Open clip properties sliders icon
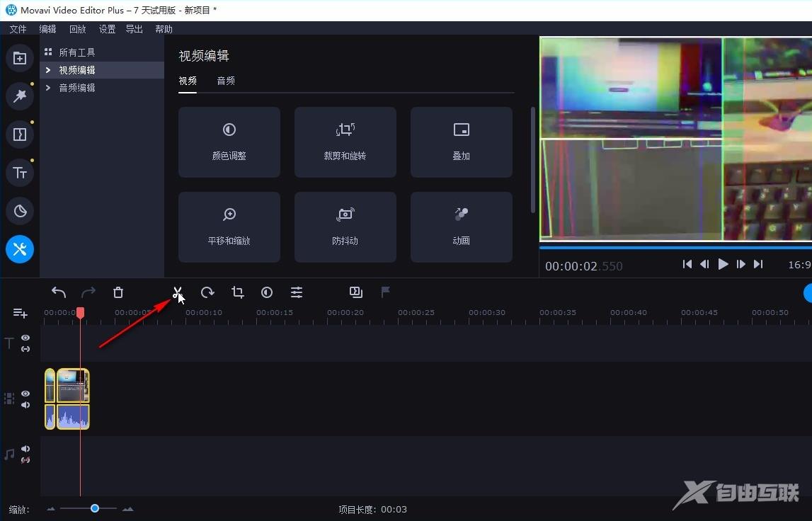 (x=296, y=292)
